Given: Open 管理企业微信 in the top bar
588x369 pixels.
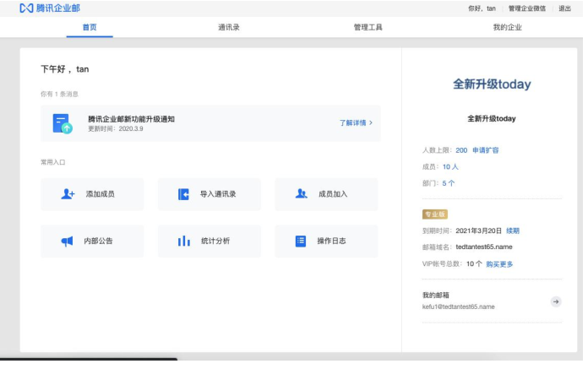Looking at the screenshot, I should coord(527,8).
